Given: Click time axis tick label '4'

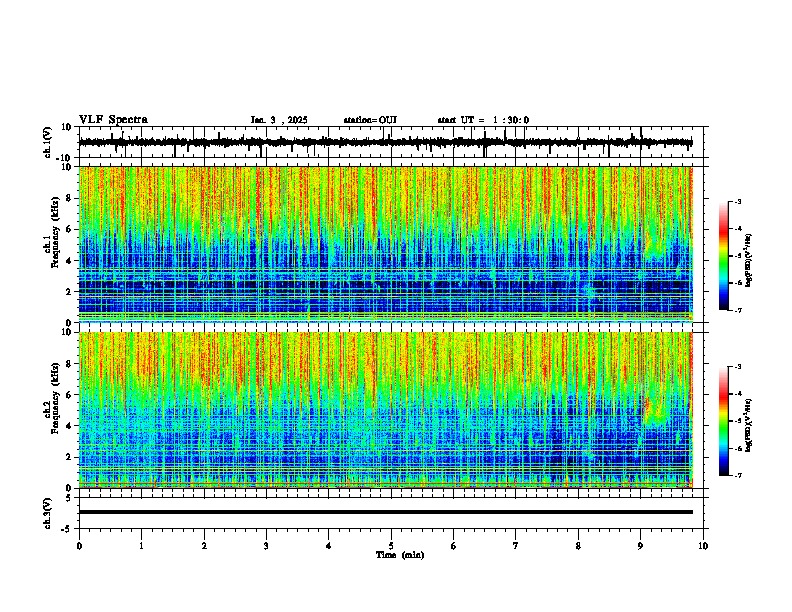Looking at the screenshot, I should pyautogui.click(x=328, y=546).
